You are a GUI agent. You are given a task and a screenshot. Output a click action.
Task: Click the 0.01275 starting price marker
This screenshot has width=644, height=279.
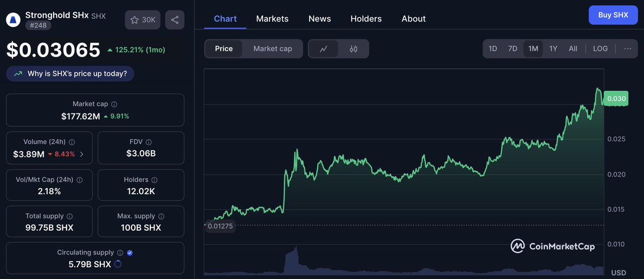tap(220, 226)
